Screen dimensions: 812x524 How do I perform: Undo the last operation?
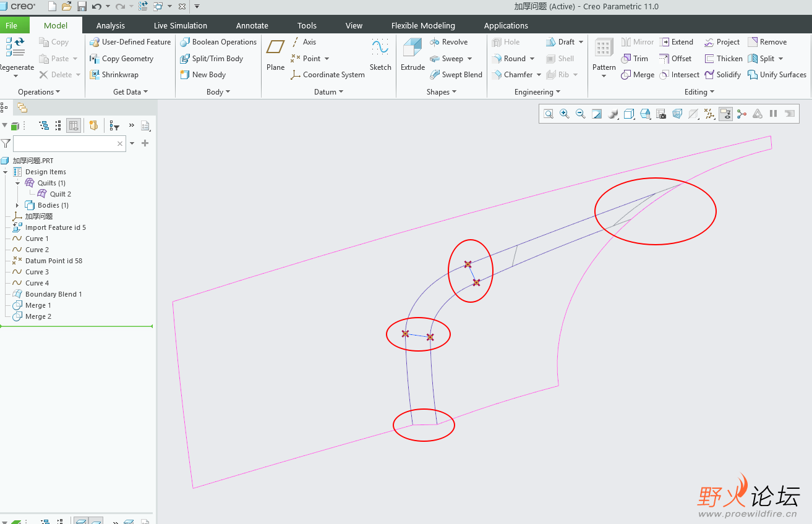point(96,6)
